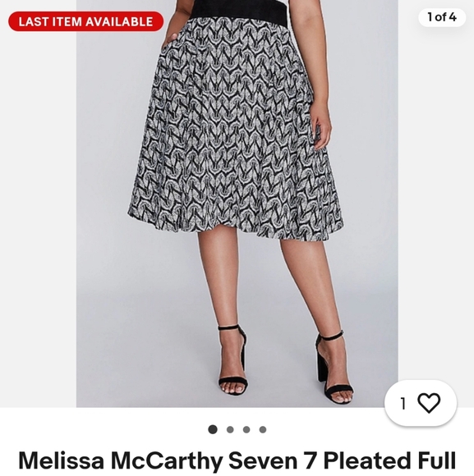Select the first image carousel dot
This screenshot has height=476, width=474.
(x=213, y=429)
